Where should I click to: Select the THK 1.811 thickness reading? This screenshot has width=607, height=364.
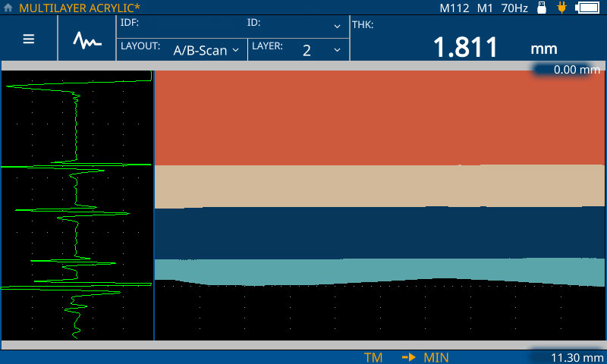465,47
